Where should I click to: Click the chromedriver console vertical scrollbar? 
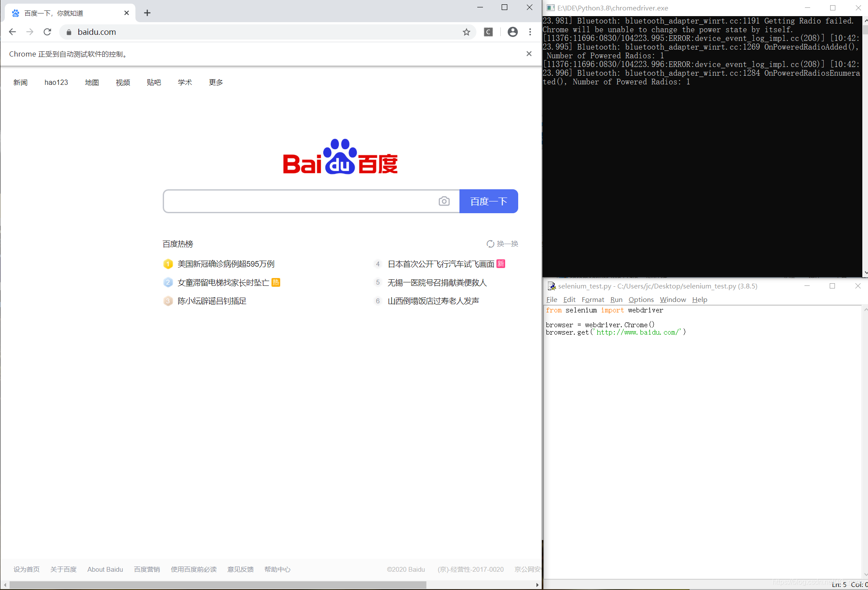(x=865, y=146)
